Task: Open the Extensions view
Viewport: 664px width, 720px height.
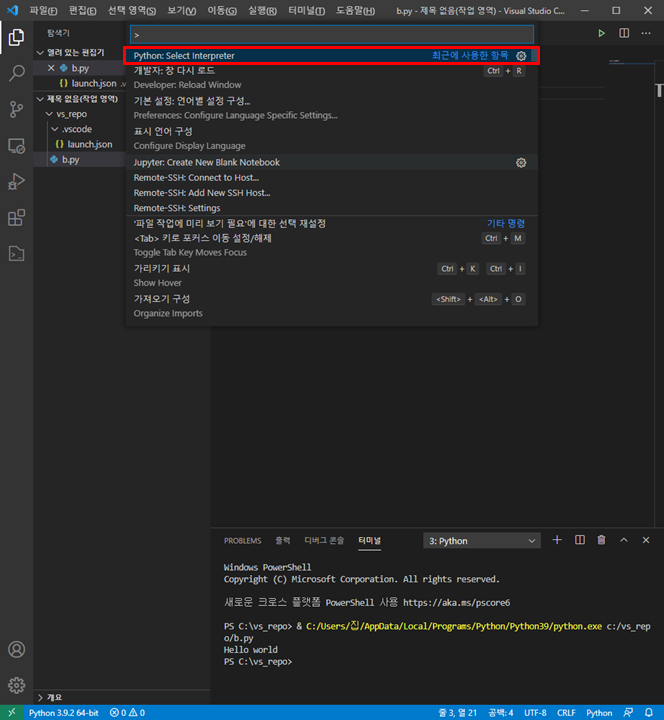Action: pyautogui.click(x=17, y=218)
